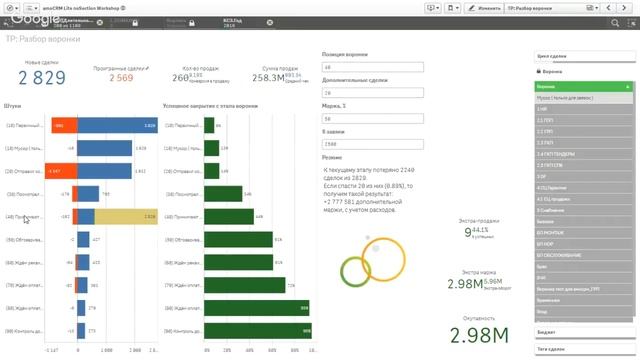Click the small green circle graphic
This screenshot has height=360, width=640.
tap(355, 271)
